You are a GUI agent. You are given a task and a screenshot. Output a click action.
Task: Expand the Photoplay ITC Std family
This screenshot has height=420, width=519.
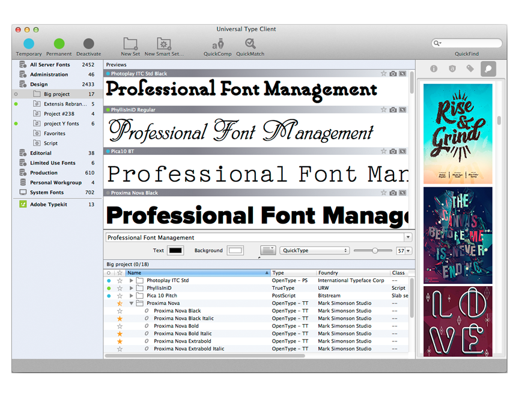[x=132, y=280]
